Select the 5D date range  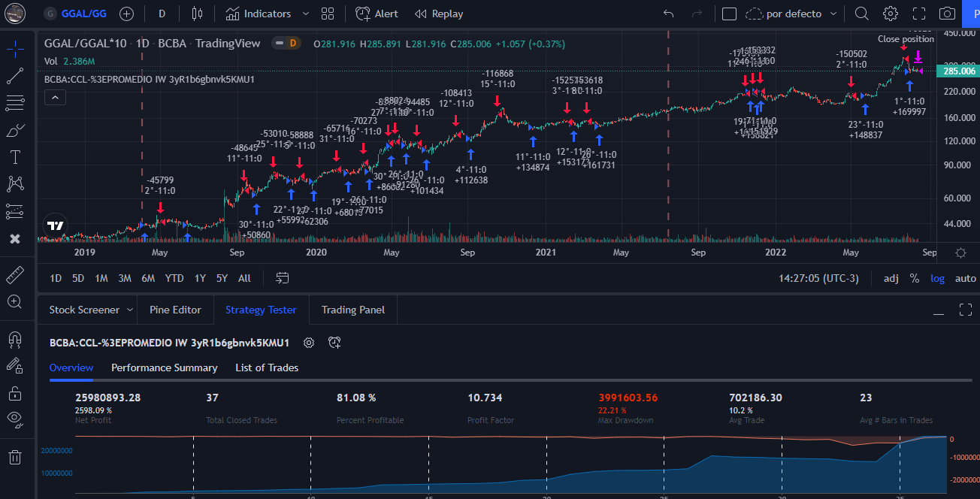coord(78,278)
